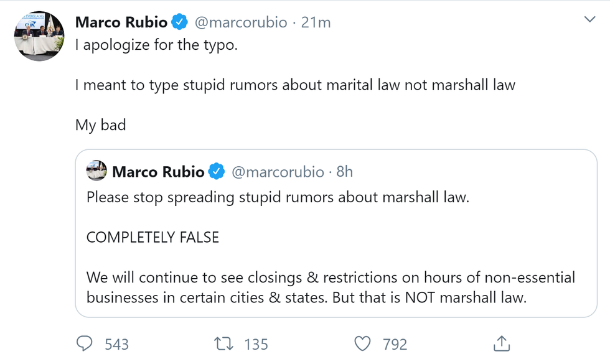The width and height of the screenshot is (610, 364).
Task: Click the small avatar in the quoted tweet
Action: (x=96, y=171)
